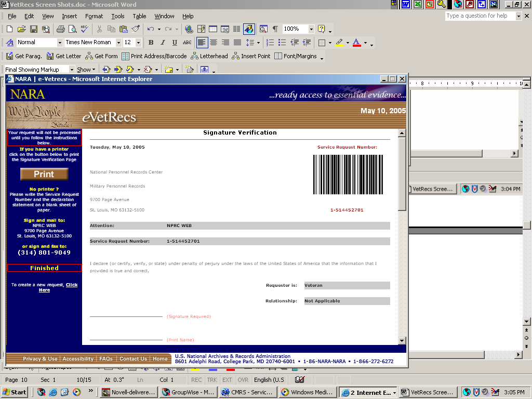Open the Spelling and Grammar check
The image size is (532, 399).
tap(84, 29)
